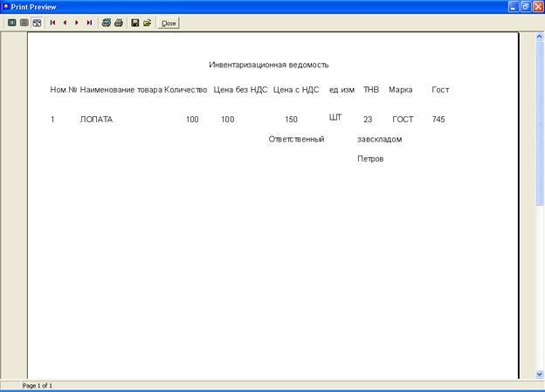Open printer setup dialog icon

pyautogui.click(x=107, y=23)
